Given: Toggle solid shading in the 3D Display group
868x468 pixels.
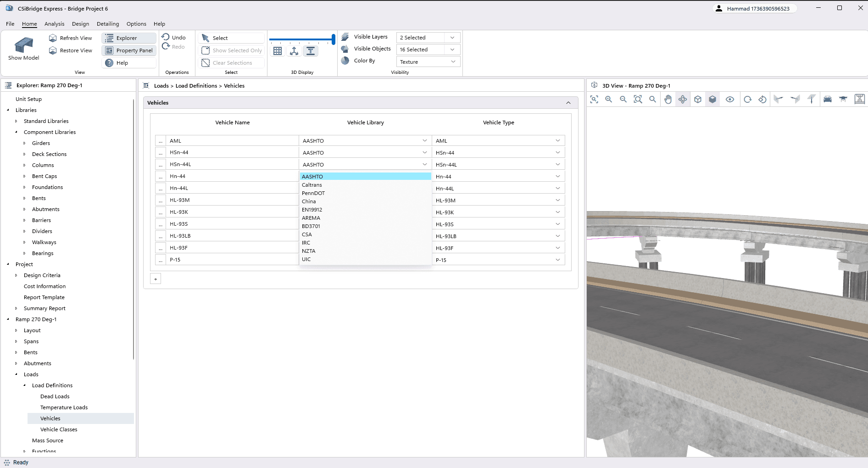Looking at the screenshot, I should (x=311, y=51).
